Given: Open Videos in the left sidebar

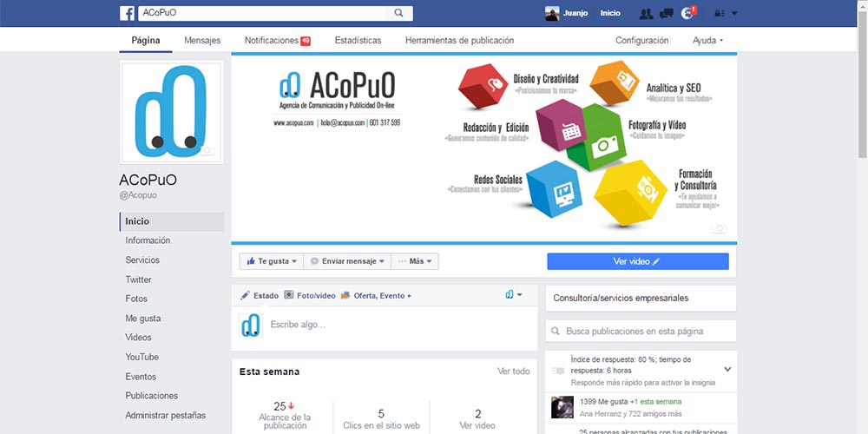Looking at the screenshot, I should click(x=138, y=338).
